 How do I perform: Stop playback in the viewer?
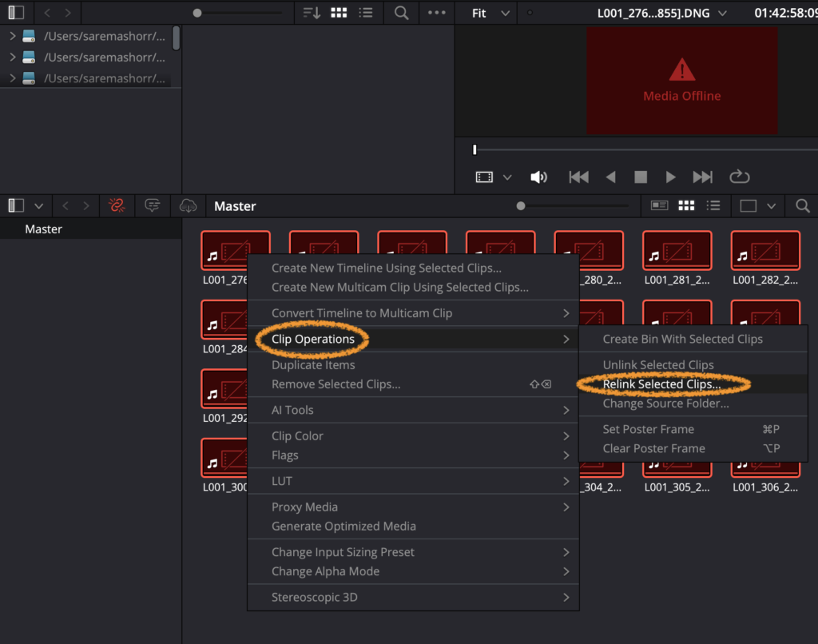640,177
